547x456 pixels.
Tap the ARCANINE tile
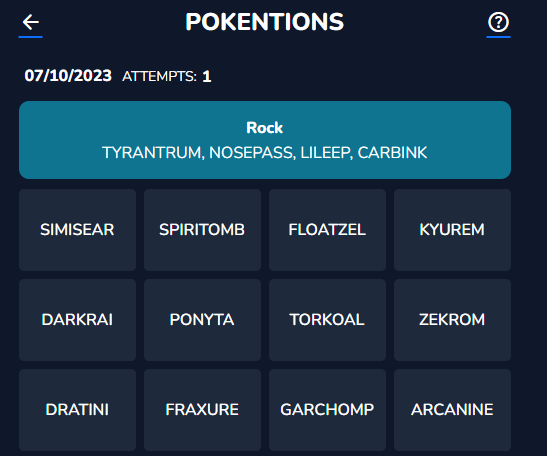point(452,410)
